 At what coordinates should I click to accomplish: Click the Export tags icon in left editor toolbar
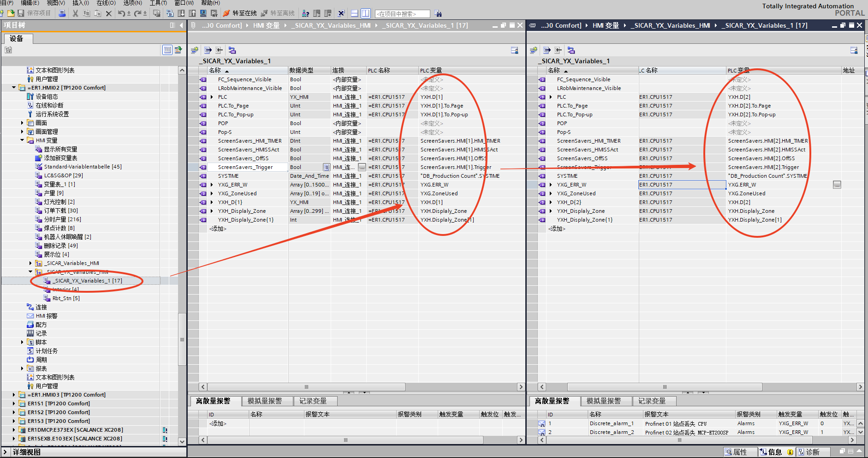[208, 50]
